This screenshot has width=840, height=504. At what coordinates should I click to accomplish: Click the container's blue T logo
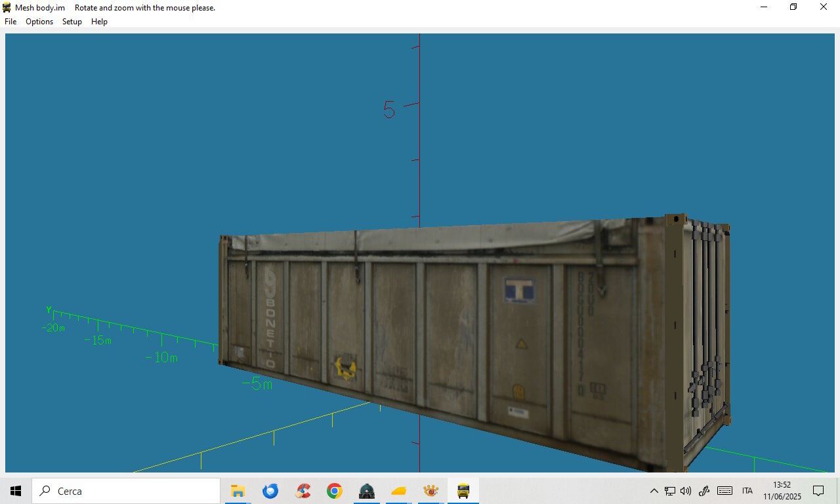[520, 289]
